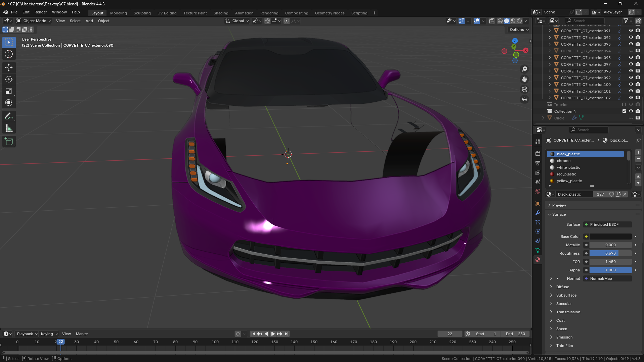The image size is (644, 362).
Task: Select the Cursor tool in the toolbar
Action: [x=9, y=54]
